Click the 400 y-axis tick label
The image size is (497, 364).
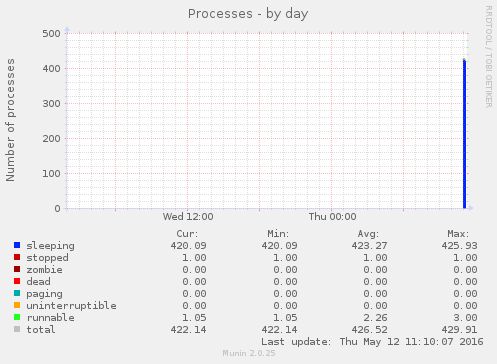[x=51, y=69]
